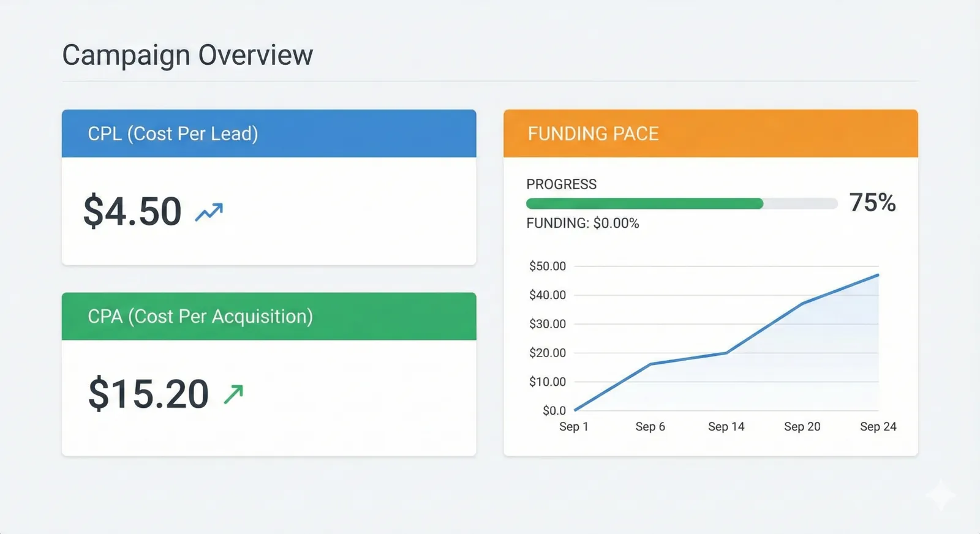The image size is (980, 534).
Task: Select the Sep 6 date label
Action: (x=650, y=427)
